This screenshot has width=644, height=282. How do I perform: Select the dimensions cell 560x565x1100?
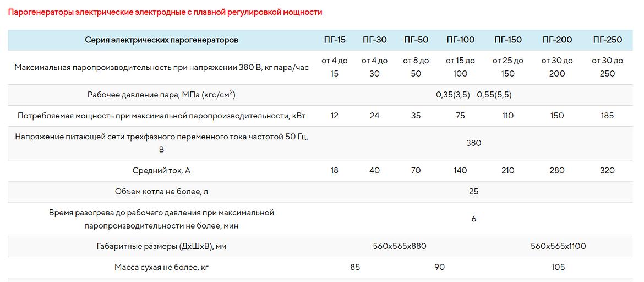click(558, 246)
